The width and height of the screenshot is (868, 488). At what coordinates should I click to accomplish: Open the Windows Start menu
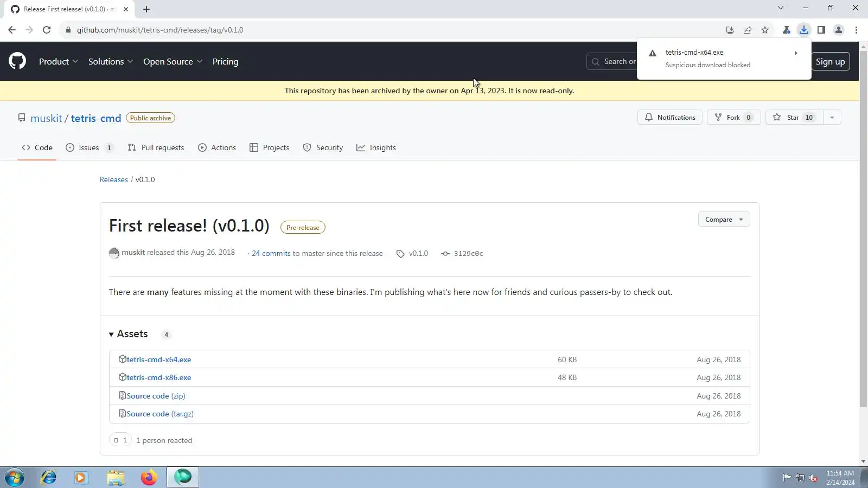(15, 477)
